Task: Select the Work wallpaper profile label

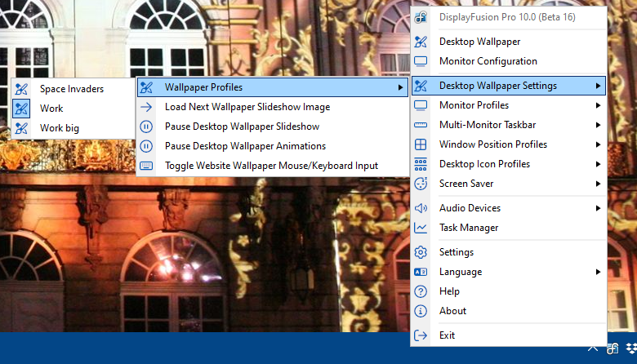Action: [x=51, y=109]
